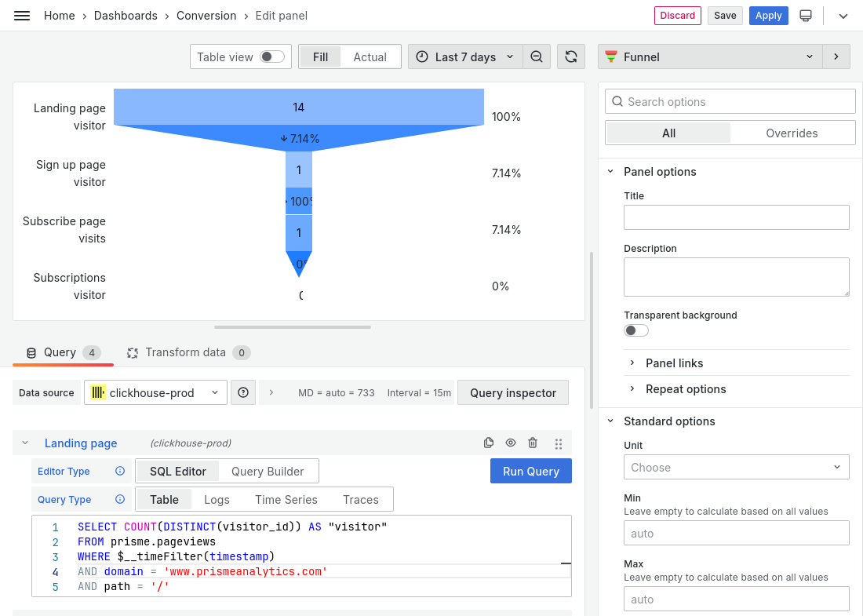The width and height of the screenshot is (863, 616).
Task: Open the Query inspector
Action: coord(513,392)
